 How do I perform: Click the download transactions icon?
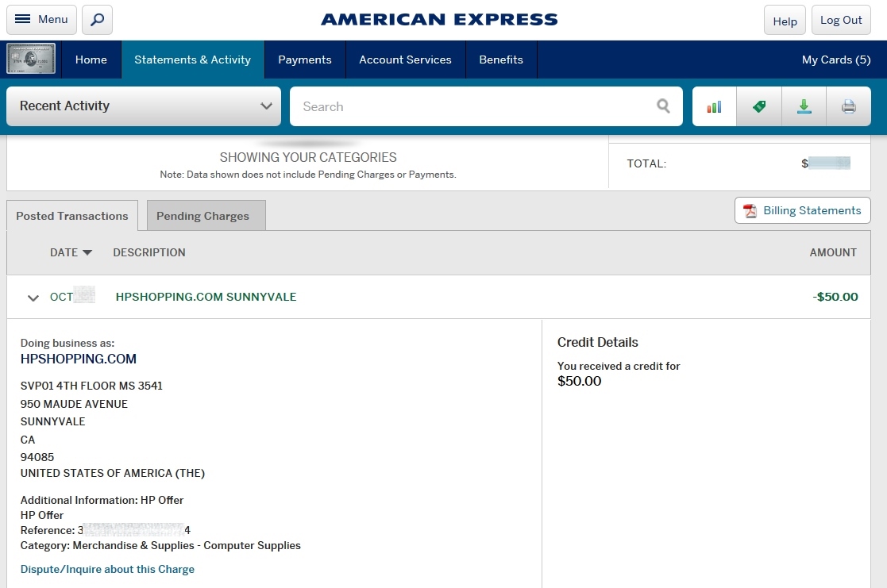pos(804,106)
